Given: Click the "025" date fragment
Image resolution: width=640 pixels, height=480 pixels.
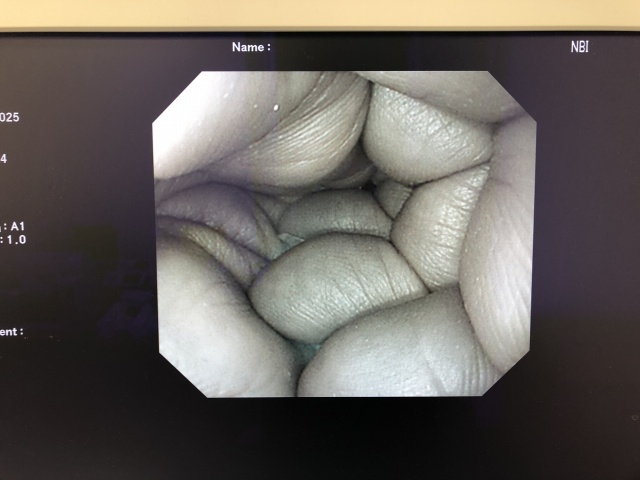Looking at the screenshot, I should [9, 118].
